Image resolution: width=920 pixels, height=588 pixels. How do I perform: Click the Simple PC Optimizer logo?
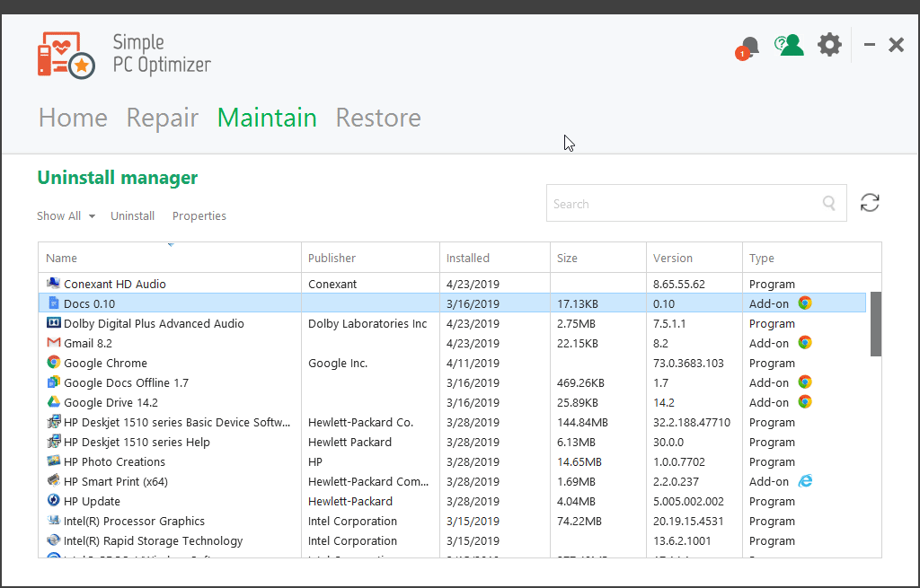[x=66, y=55]
